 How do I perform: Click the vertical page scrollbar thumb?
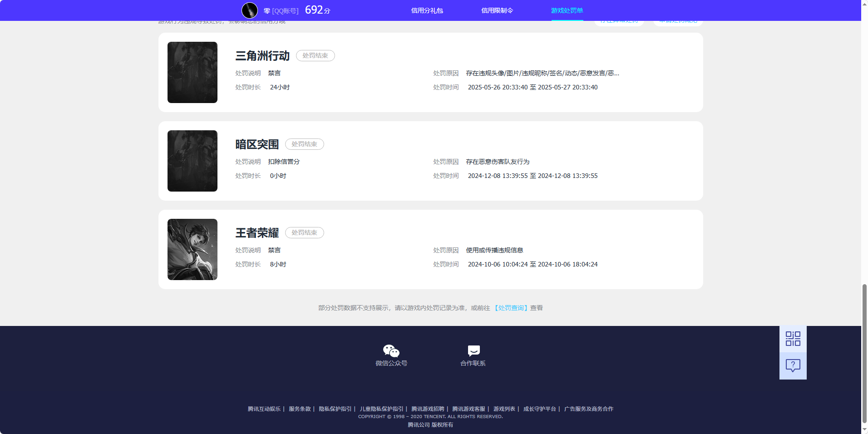[864, 353]
